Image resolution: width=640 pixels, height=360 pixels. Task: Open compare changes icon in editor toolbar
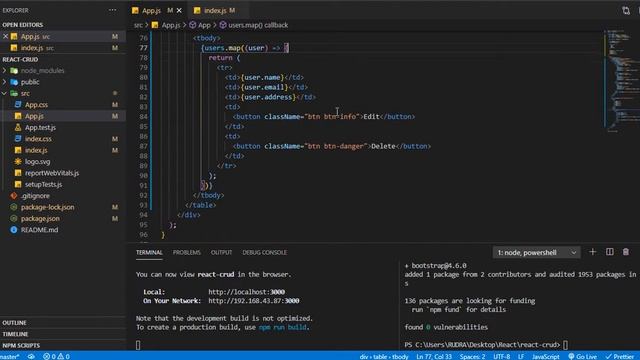[626, 11]
